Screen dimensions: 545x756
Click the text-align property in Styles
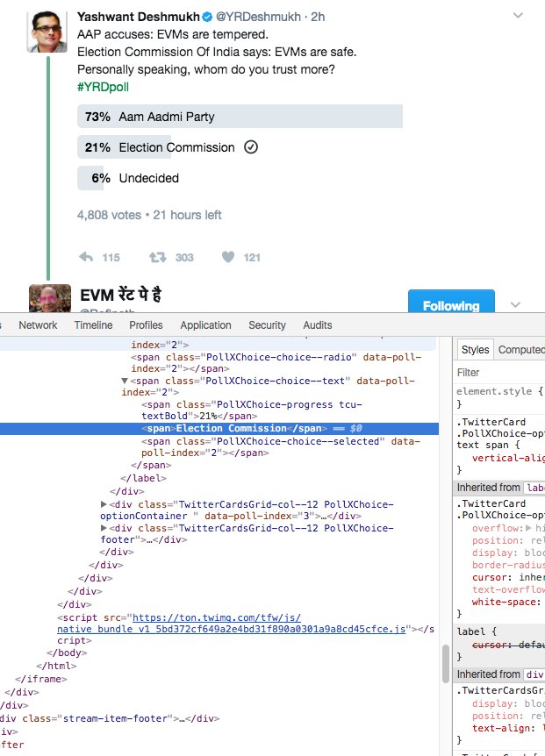coord(504,728)
